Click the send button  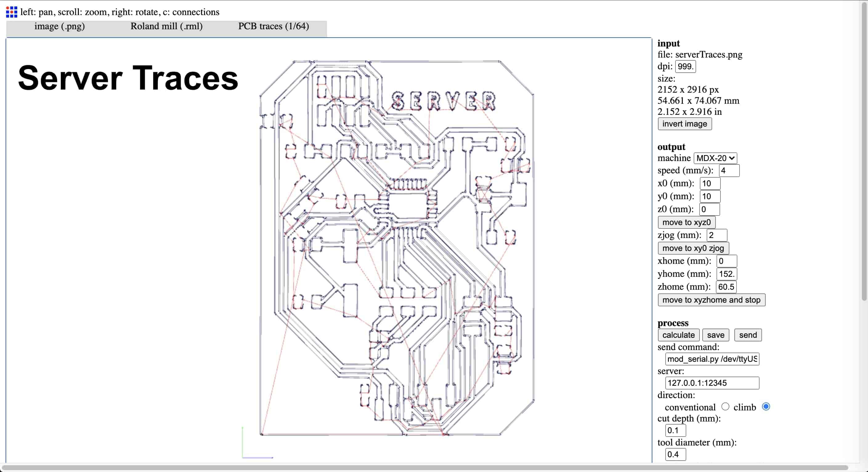coord(748,335)
